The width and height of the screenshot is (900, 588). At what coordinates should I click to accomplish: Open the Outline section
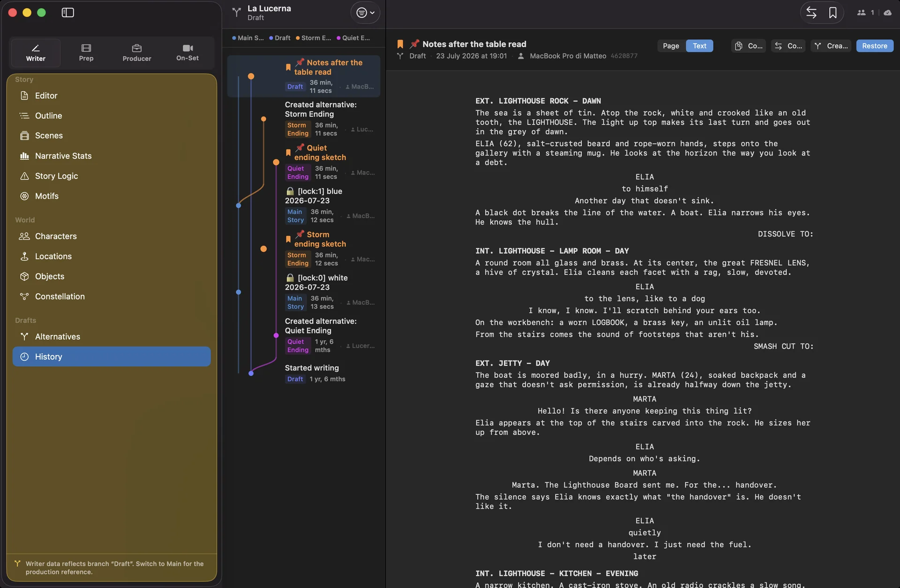(x=112, y=116)
